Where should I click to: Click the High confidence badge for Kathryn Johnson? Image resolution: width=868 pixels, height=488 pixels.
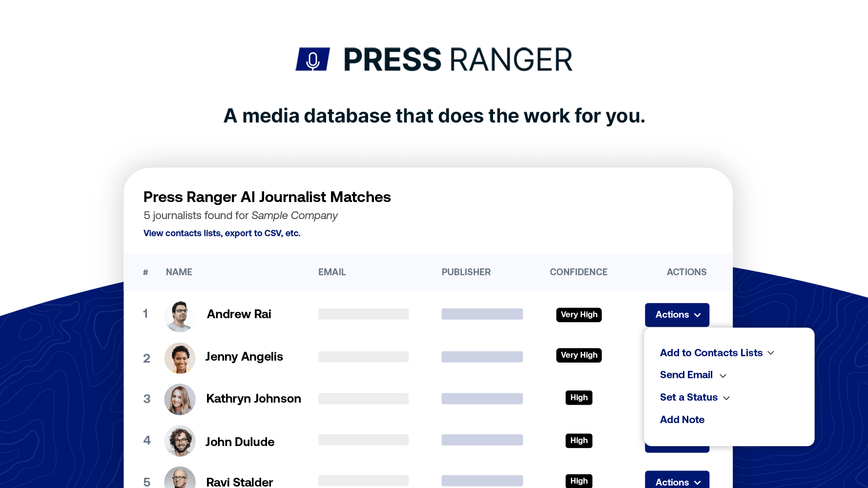579,398
